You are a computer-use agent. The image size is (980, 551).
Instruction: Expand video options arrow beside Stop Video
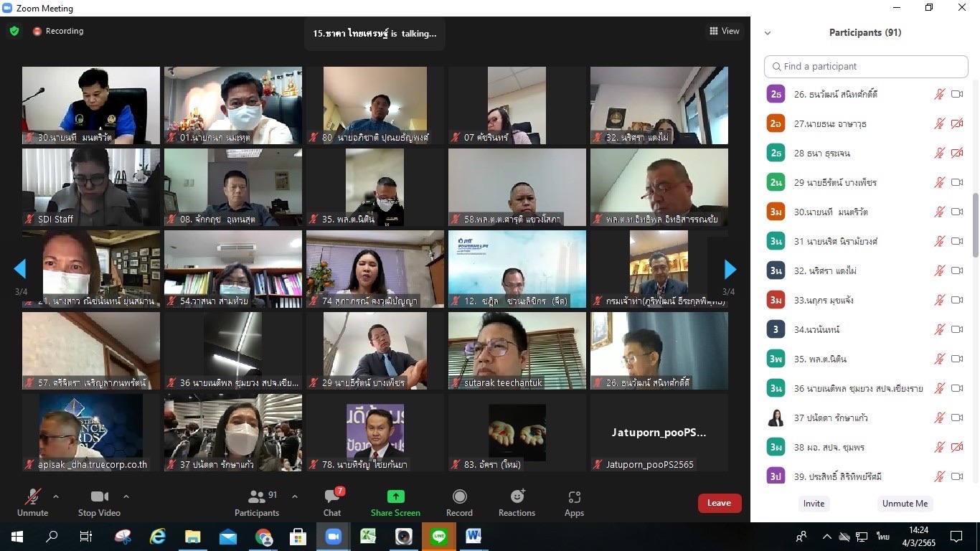point(126,496)
